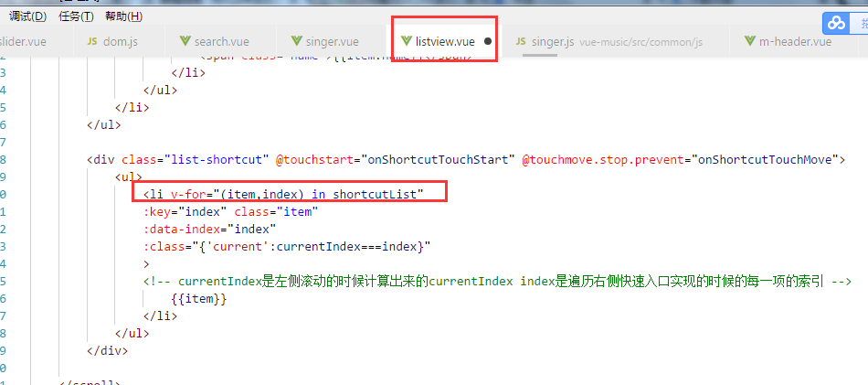
Task: Click the blue Baidu cloud icon
Action: coord(837,23)
